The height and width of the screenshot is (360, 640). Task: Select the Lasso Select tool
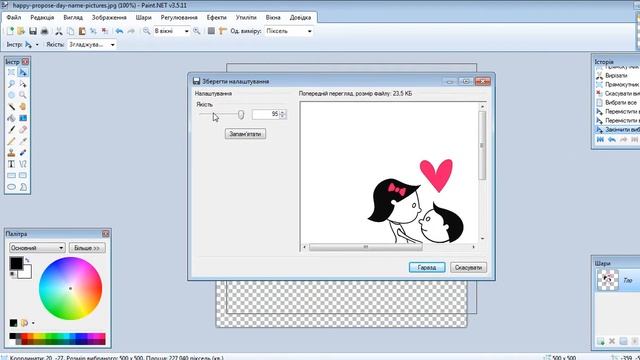(x=11, y=84)
